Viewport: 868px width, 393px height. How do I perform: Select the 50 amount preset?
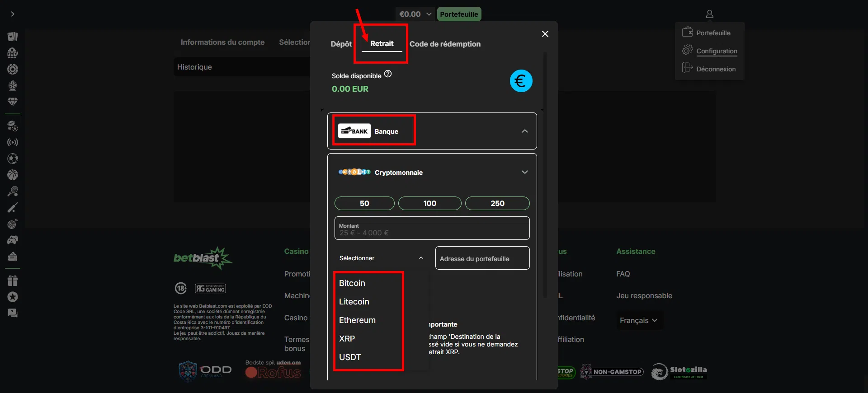[x=364, y=203]
